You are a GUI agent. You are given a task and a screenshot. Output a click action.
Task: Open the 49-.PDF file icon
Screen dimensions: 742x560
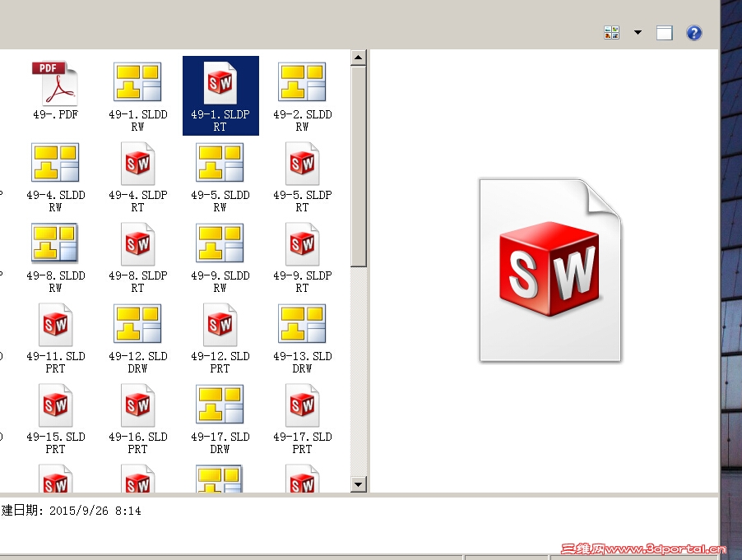55,84
